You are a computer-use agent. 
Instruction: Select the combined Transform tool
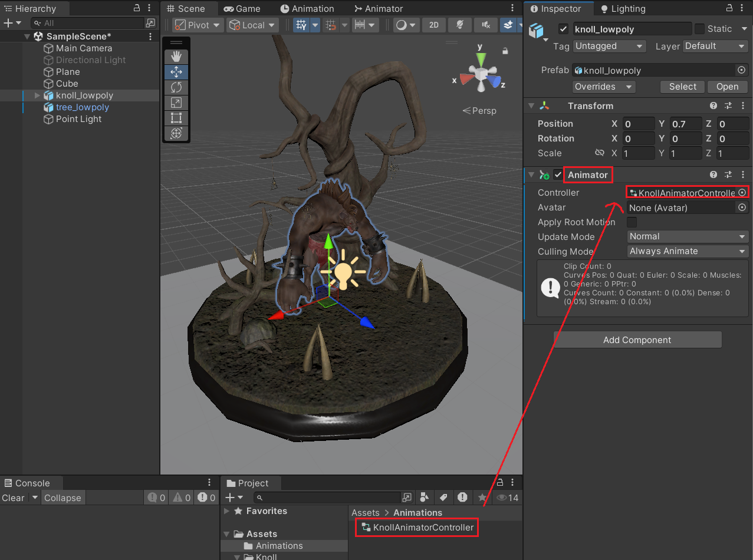pyautogui.click(x=176, y=133)
